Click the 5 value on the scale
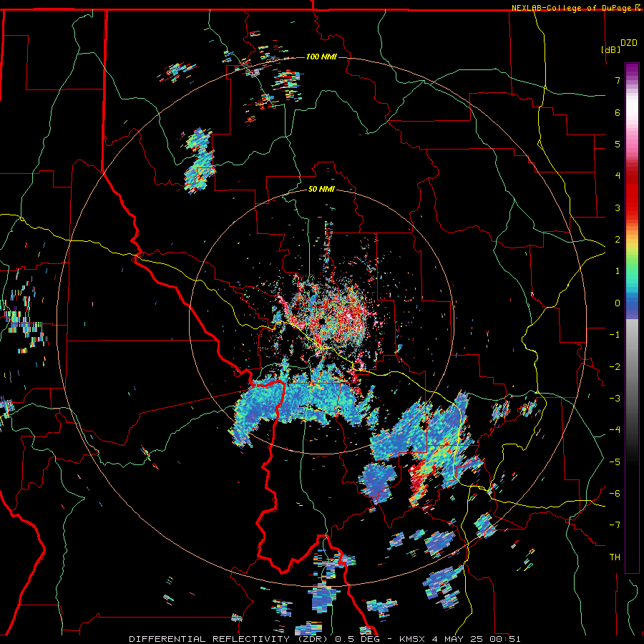Screen dimensions: 644x644 click(618, 144)
